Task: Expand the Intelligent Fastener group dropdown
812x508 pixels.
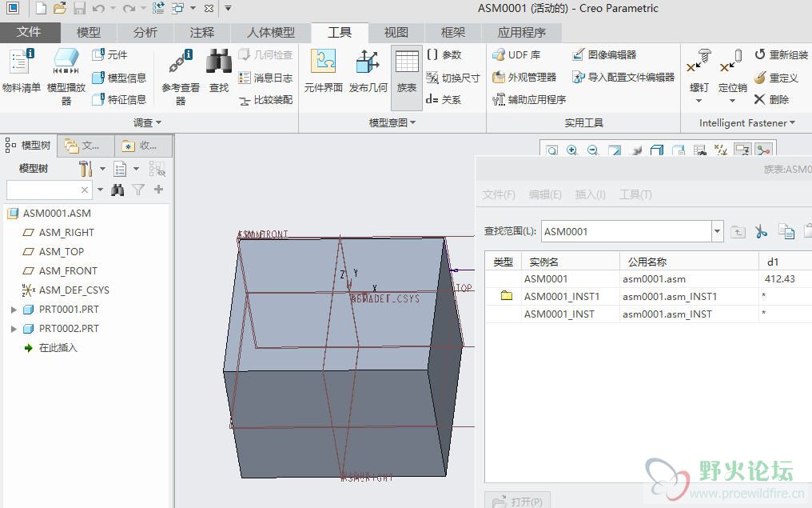Action: (x=747, y=123)
